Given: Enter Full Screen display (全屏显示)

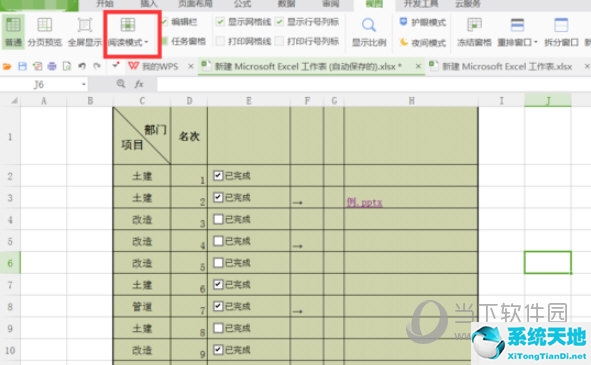Looking at the screenshot, I should (x=84, y=32).
